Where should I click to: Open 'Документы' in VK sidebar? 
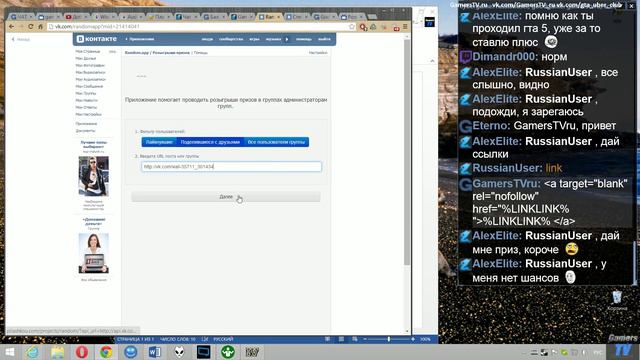tap(85, 131)
